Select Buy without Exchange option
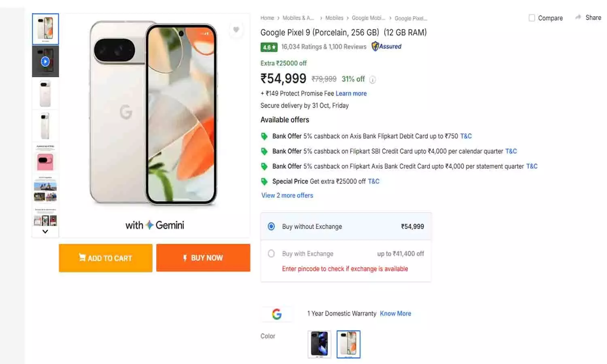 [x=272, y=226]
